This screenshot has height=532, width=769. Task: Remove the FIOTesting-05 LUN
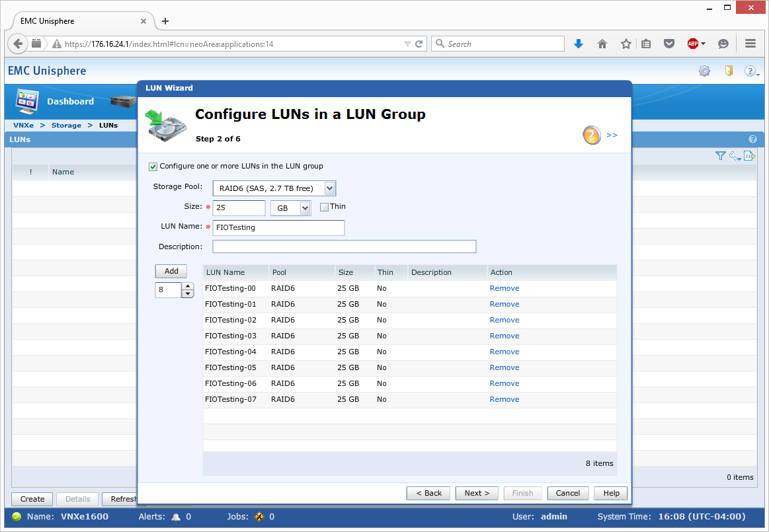[504, 367]
